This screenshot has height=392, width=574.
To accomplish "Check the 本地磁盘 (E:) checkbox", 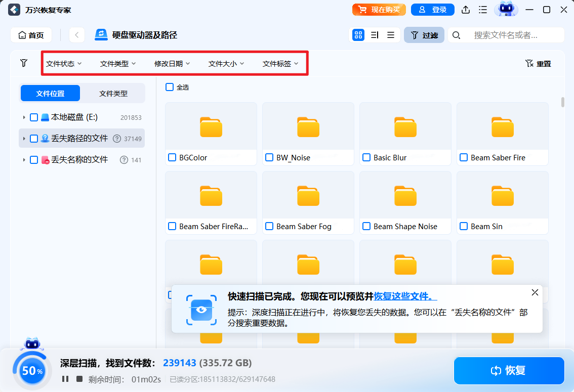I will (x=34, y=116).
